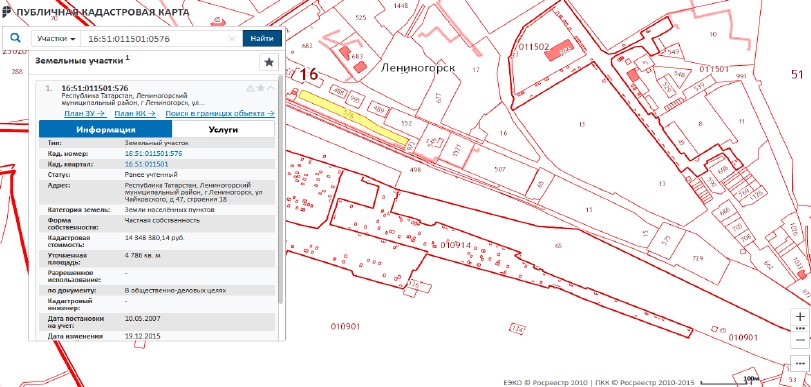This screenshot has height=387, width=811.
Task: Click the magnifying glass search icon
Action: pos(16,38)
